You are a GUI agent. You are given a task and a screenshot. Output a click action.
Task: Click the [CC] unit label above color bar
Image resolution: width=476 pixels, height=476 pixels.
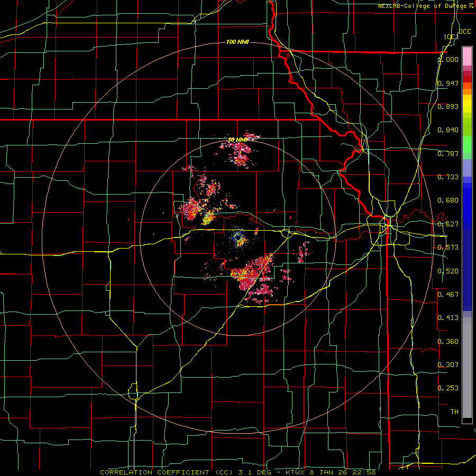[451, 36]
